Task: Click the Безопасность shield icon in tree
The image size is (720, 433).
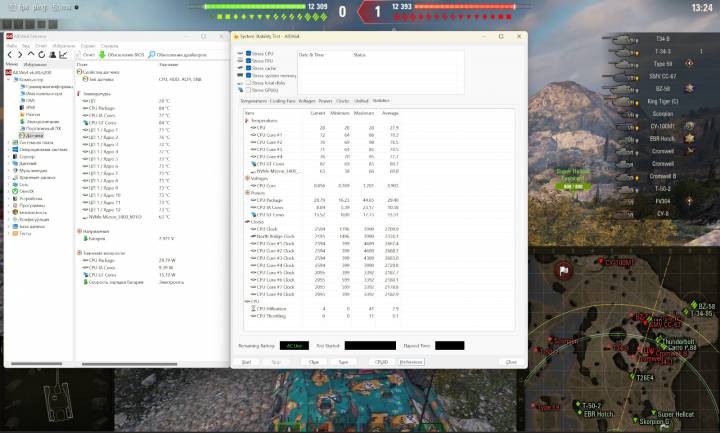Action: pos(15,213)
